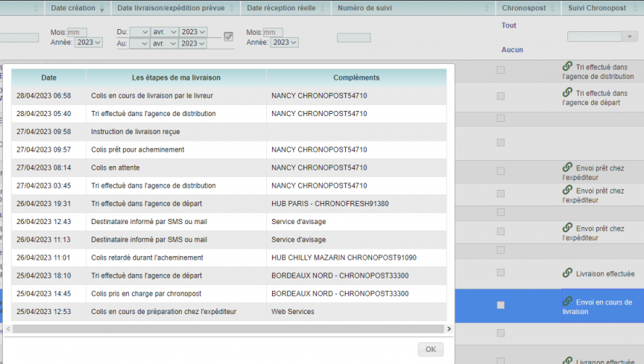The image size is (644, 364).
Task: Sort by the Date création column arrow
Action: pos(102,8)
